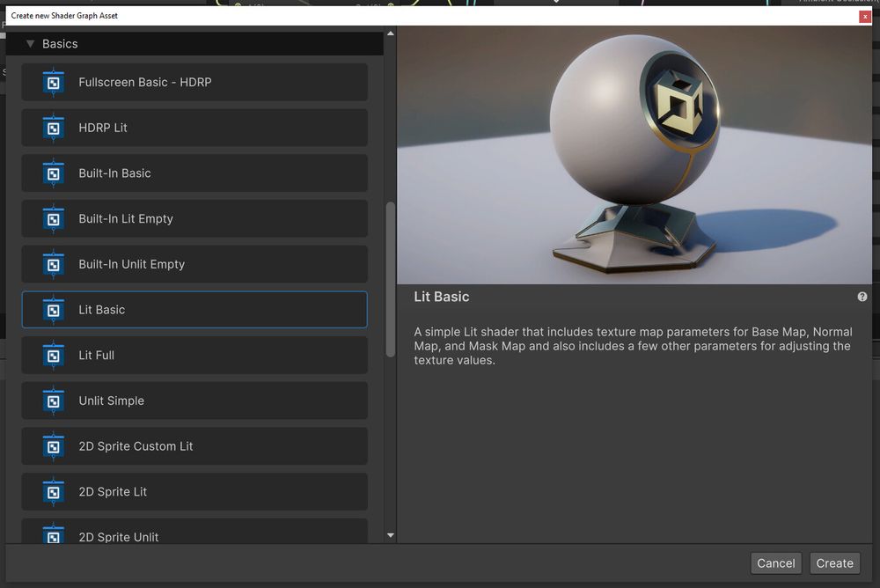Image resolution: width=880 pixels, height=588 pixels.
Task: Click the Cancel button
Action: click(x=775, y=563)
